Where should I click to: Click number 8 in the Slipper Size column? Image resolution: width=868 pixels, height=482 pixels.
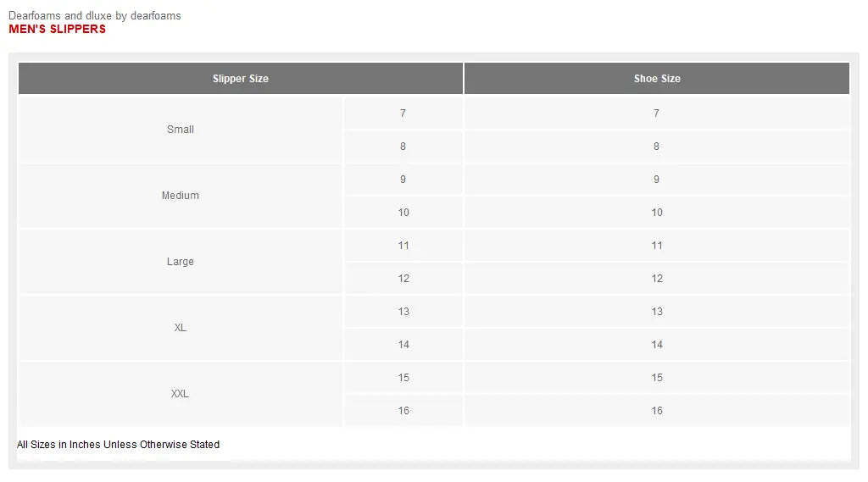coord(403,147)
